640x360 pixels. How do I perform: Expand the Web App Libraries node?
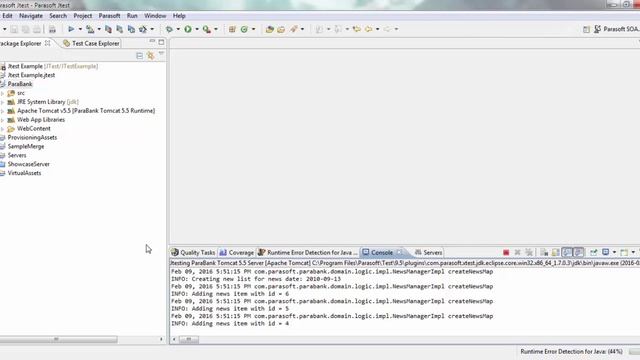click(2, 120)
